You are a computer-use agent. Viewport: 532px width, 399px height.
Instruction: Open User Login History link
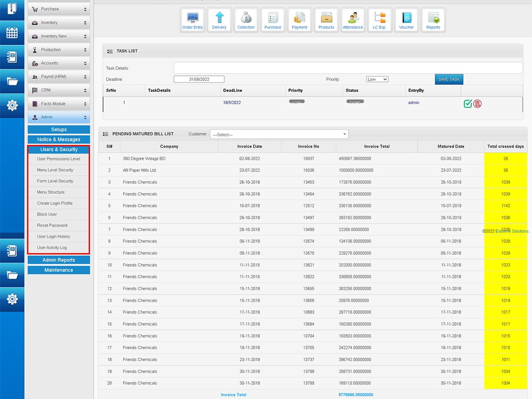(x=54, y=236)
